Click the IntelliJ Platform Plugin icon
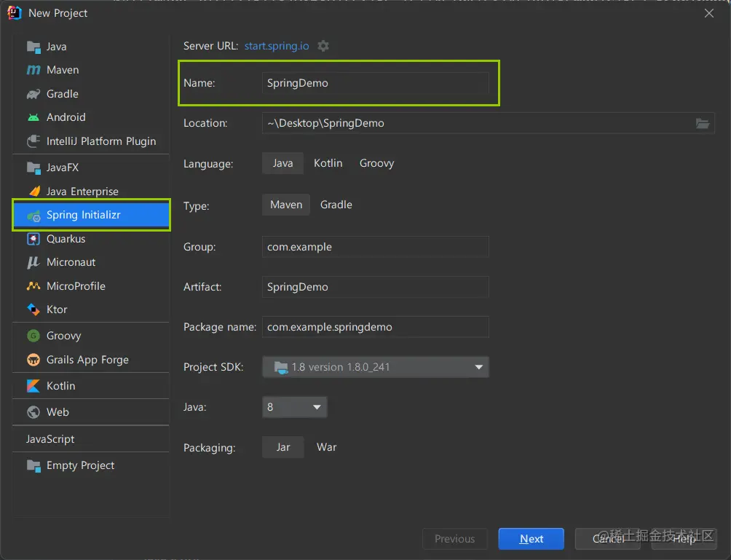 33,141
